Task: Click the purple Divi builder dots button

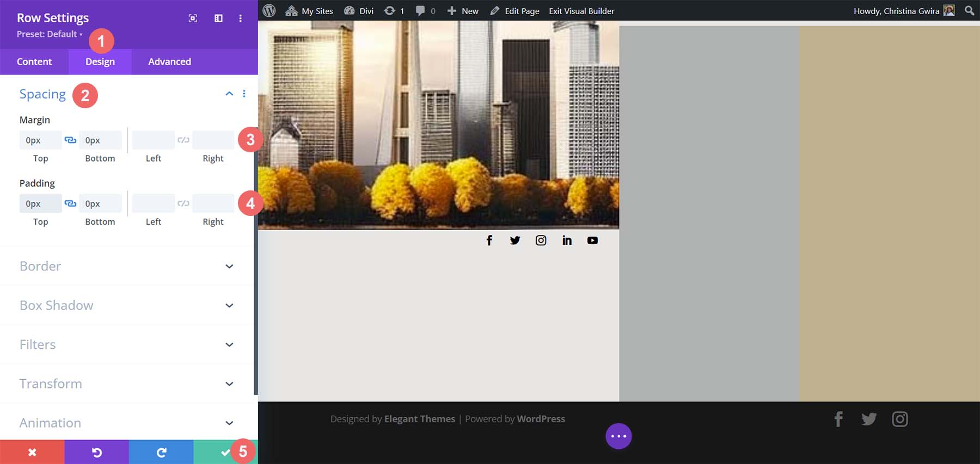Action: [618, 436]
